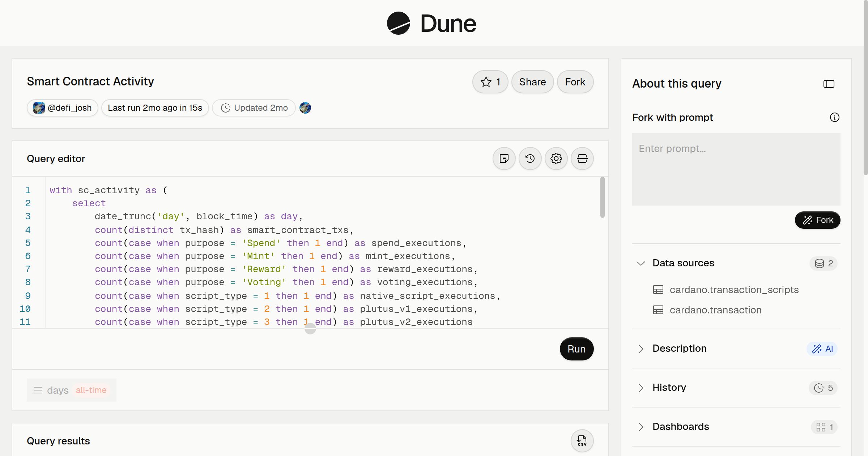The width and height of the screenshot is (868, 456).
Task: Toggle the editor layout collapse icon
Action: click(582, 159)
